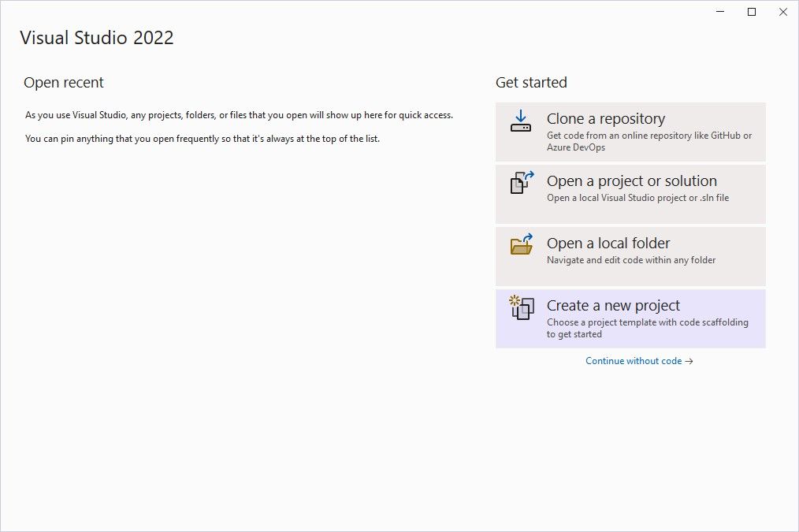Minimize the Visual Studio start window
Screen dimensions: 799x532
pyautogui.click(x=719, y=12)
